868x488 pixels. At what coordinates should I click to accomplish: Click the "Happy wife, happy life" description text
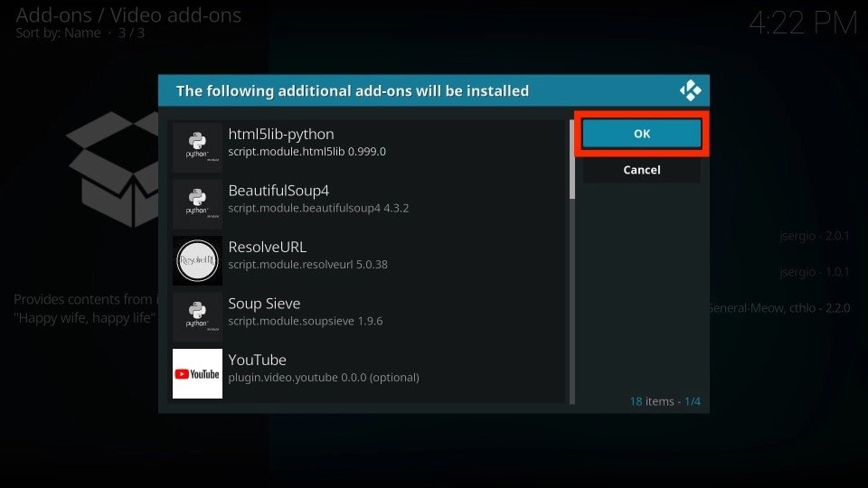(85, 318)
